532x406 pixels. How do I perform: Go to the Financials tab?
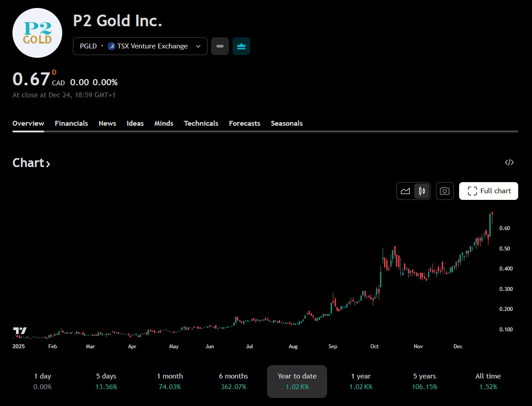(x=71, y=123)
